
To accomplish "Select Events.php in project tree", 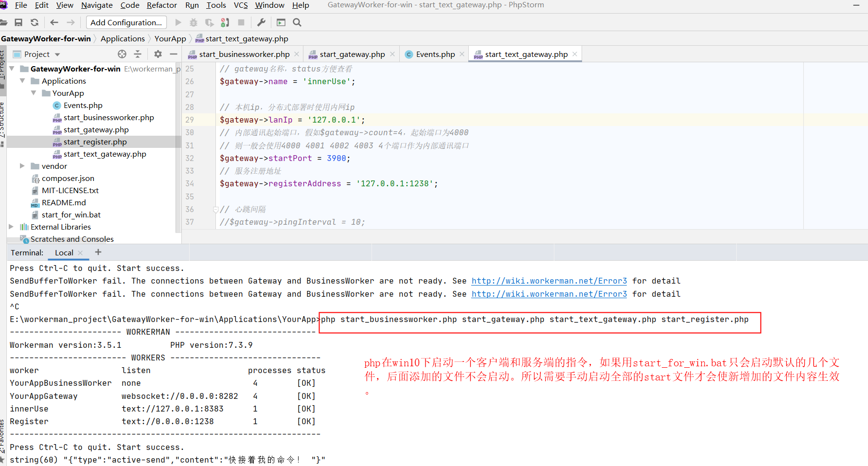I will coord(83,105).
